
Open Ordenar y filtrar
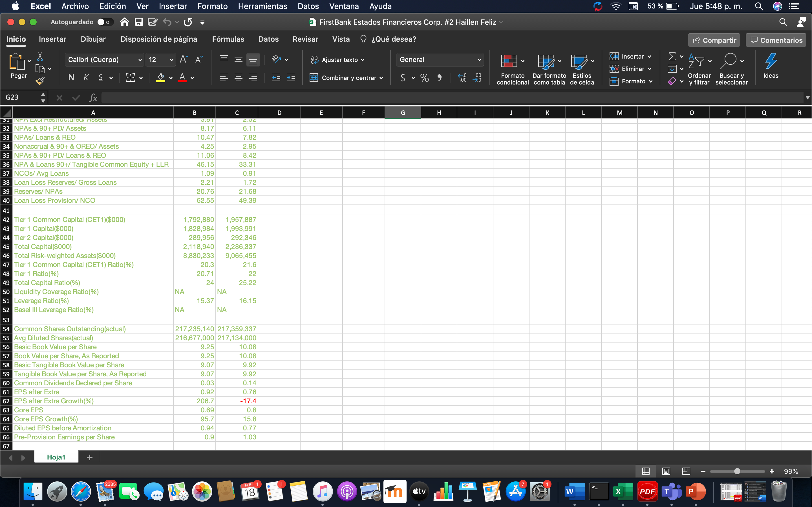coord(699,67)
